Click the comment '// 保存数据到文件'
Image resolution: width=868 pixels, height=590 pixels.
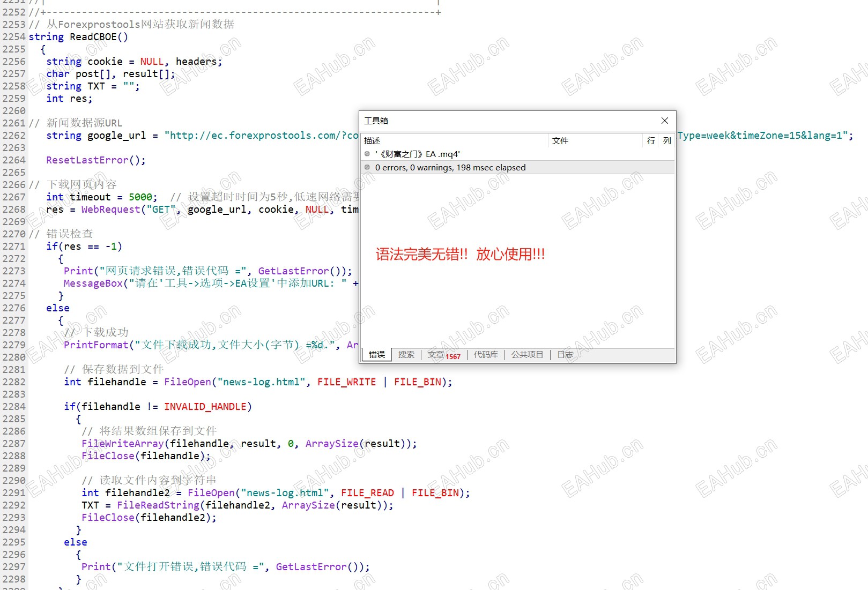coord(114,369)
